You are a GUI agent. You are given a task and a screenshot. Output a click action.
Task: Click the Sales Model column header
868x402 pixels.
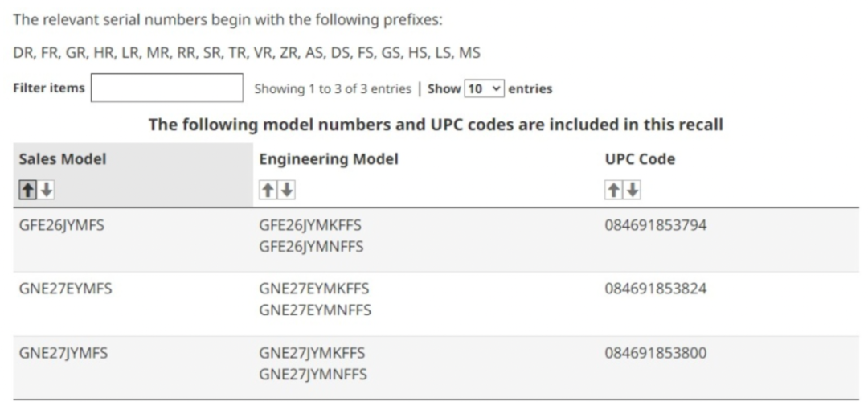tap(63, 159)
